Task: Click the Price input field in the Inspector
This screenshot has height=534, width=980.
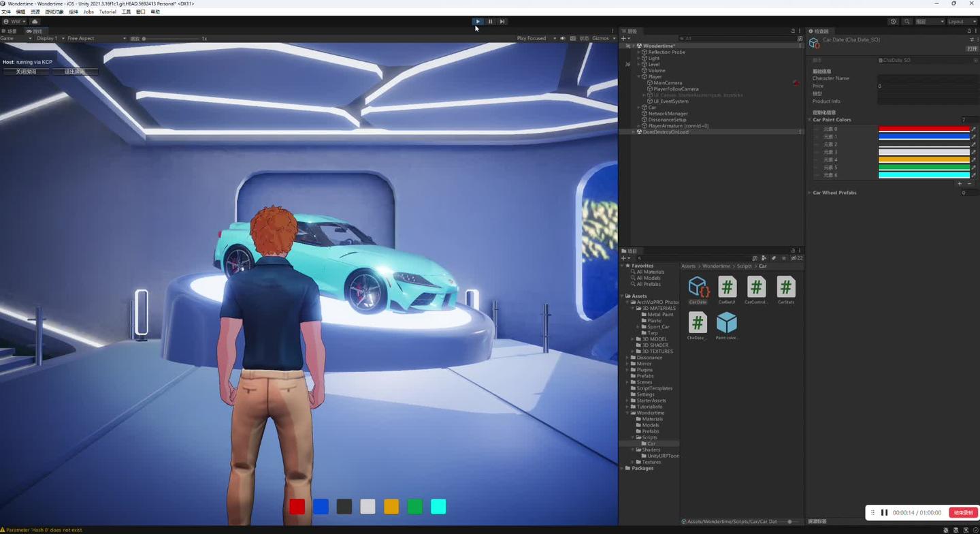Action: click(926, 86)
